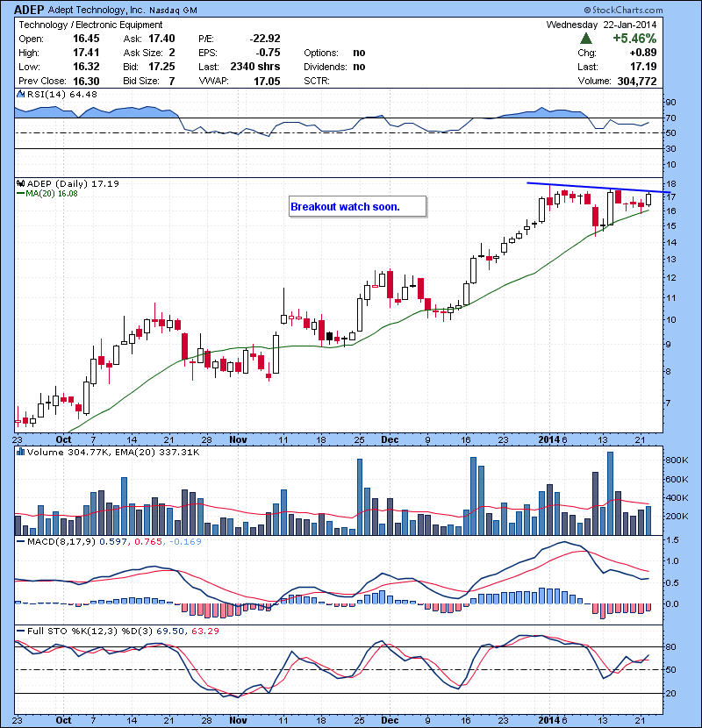Click the EPS value -0.75
Screen dimensions: 702x728
pyautogui.click(x=268, y=53)
